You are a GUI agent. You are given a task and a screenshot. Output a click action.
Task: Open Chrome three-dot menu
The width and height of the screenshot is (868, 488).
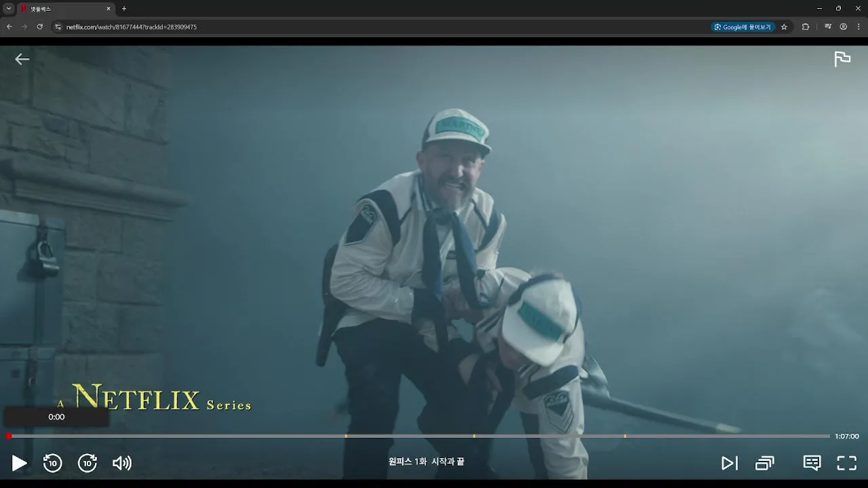click(x=859, y=27)
